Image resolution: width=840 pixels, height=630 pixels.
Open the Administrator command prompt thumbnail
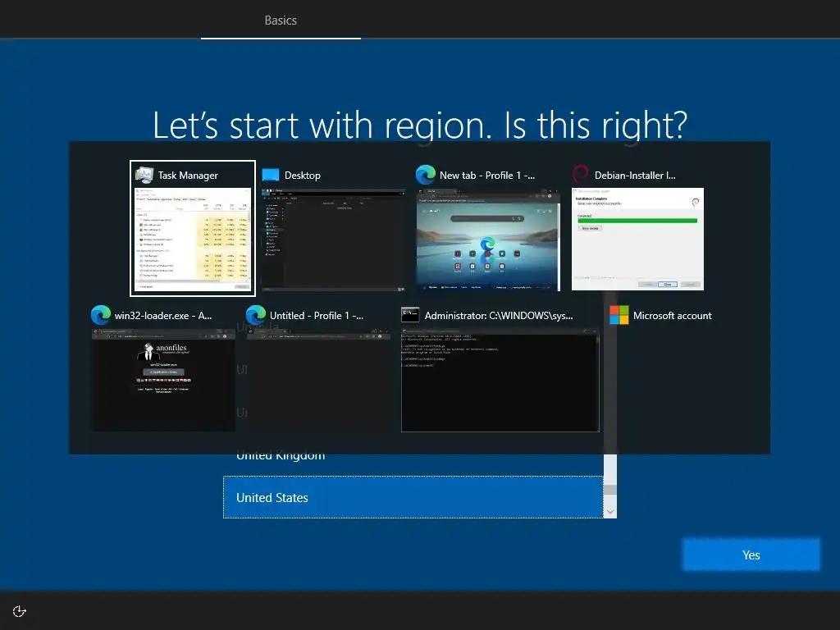tap(500, 380)
